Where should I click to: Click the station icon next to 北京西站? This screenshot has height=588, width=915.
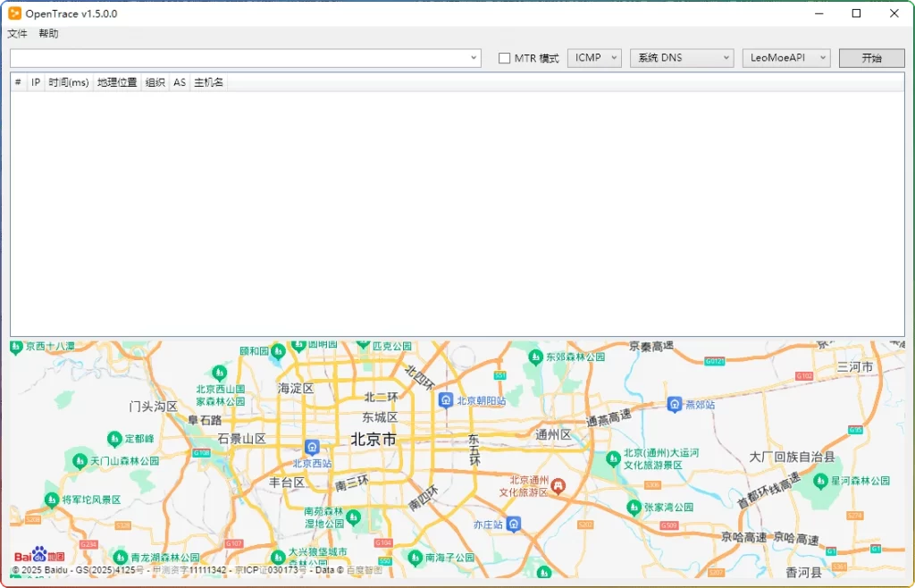point(311,445)
